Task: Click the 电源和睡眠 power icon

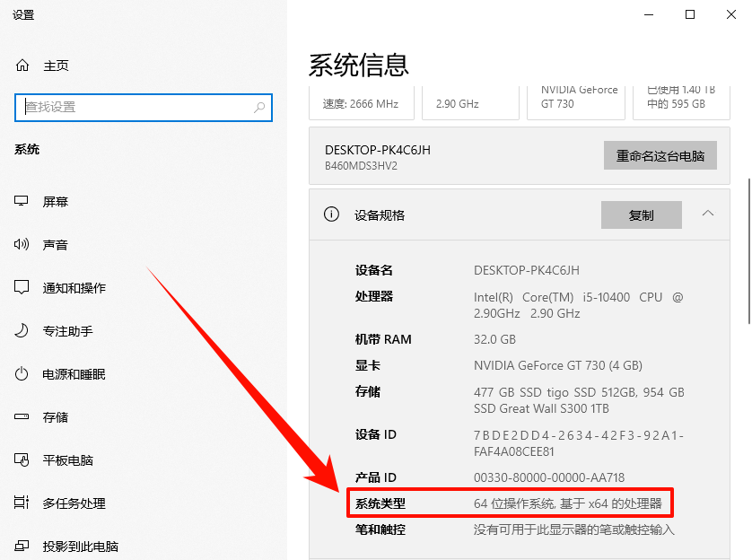Action: [22, 373]
